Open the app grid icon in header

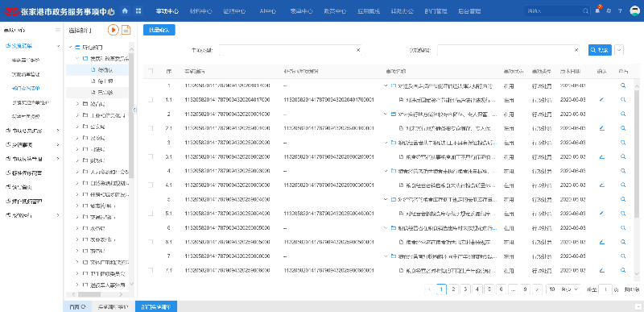click(138, 10)
